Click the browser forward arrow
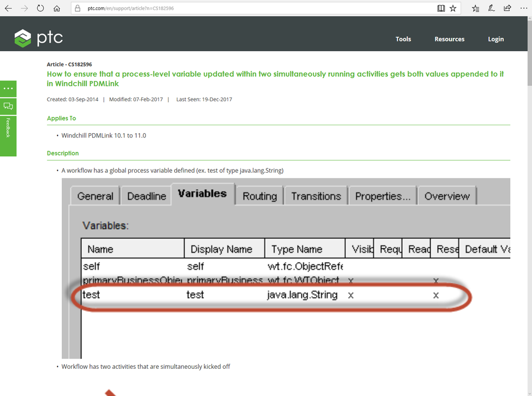The width and height of the screenshot is (532, 396). (x=24, y=8)
